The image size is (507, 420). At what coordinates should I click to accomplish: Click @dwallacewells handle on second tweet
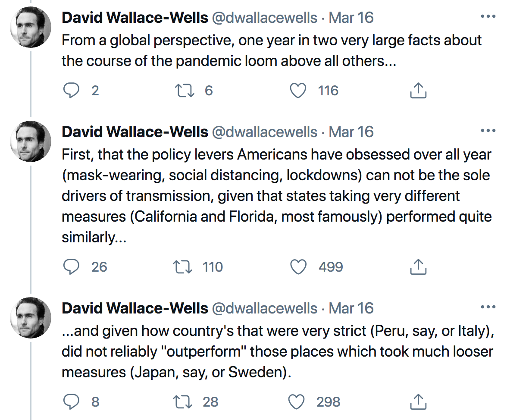[264, 132]
